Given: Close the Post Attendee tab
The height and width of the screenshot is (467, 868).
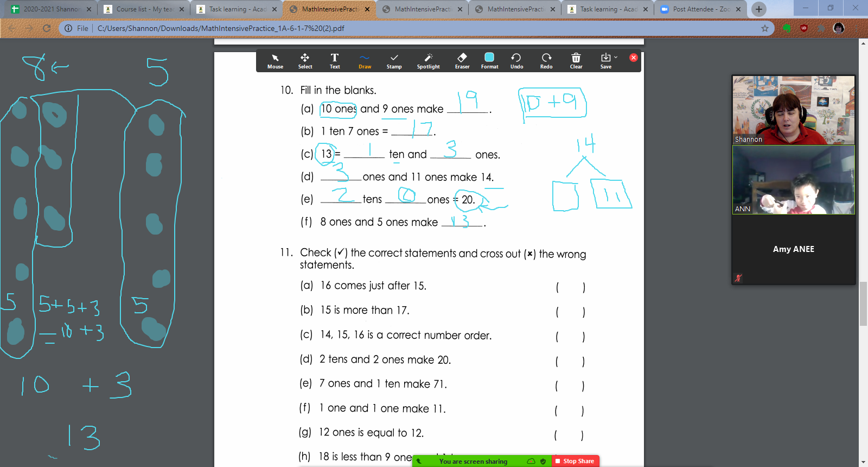Looking at the screenshot, I should pos(738,9).
